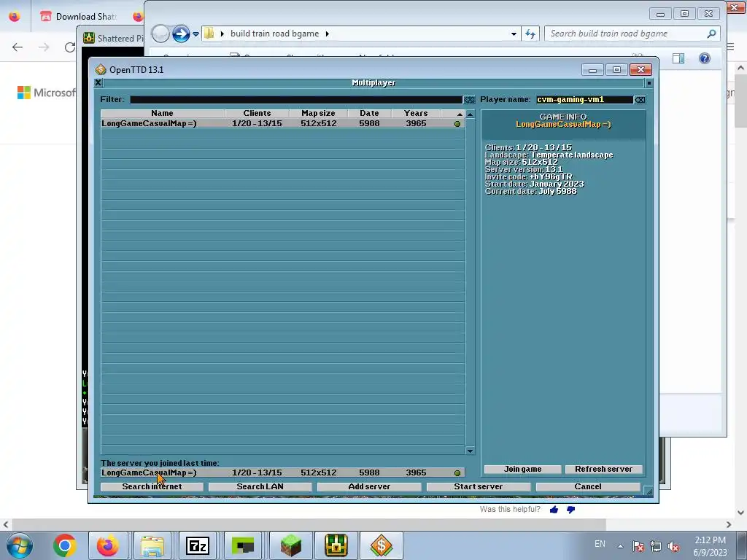The image size is (747, 560).
Task: Click the Explorer back arrow button
Action: tap(160, 34)
